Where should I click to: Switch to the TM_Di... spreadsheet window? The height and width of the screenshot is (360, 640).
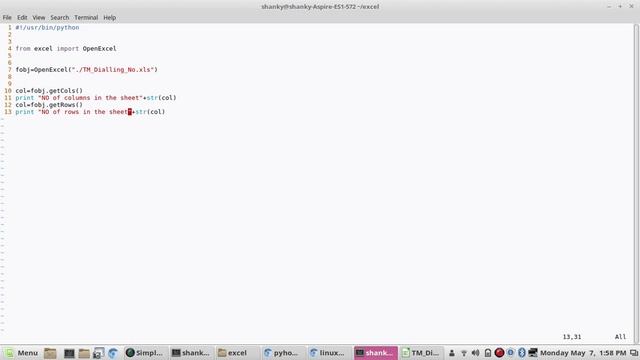tap(421, 353)
